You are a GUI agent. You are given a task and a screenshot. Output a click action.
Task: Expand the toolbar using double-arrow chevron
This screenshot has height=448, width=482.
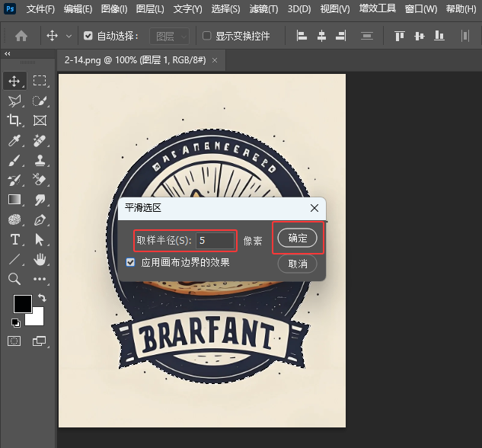(8, 54)
